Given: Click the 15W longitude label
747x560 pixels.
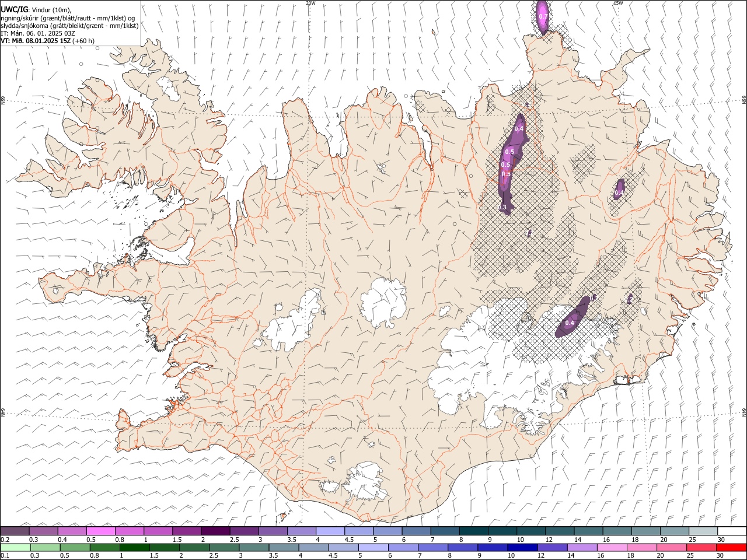Looking at the screenshot, I should pos(617,3).
